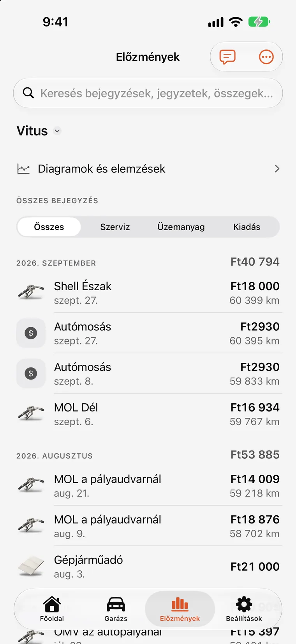Open the orange chat message icon
The width and height of the screenshot is (296, 644).
(227, 57)
